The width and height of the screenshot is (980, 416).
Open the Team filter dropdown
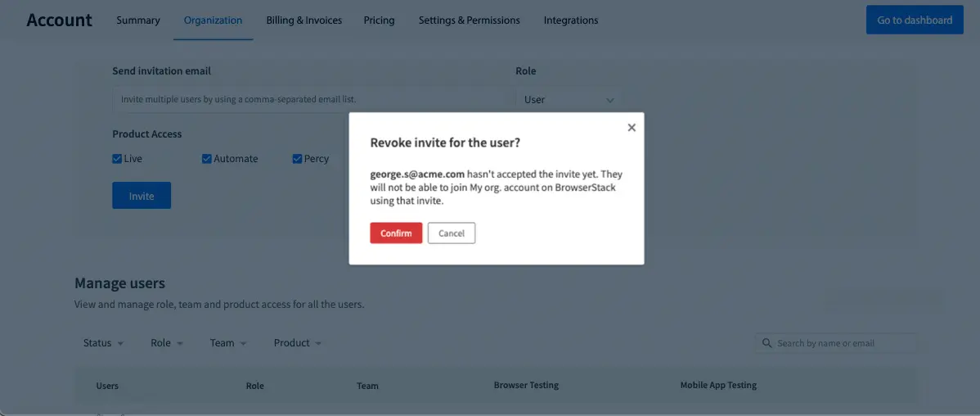pos(227,343)
